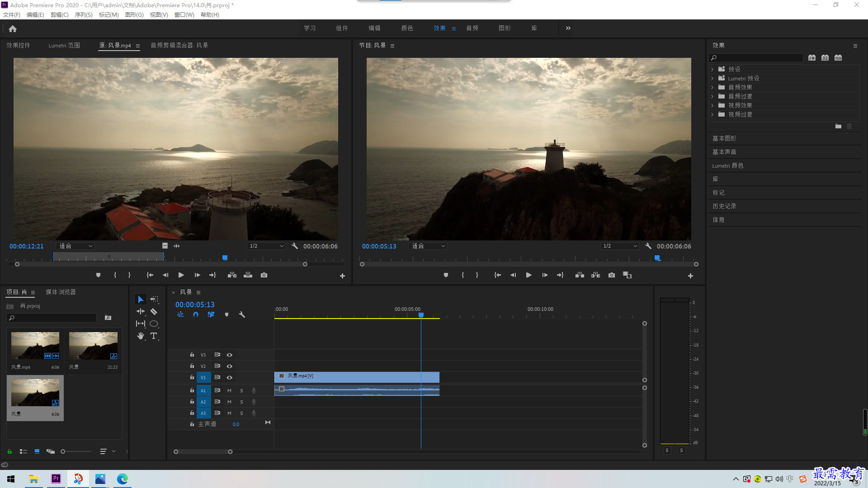The height and width of the screenshot is (488, 868).
Task: Click the Home icon
Action: (13, 28)
